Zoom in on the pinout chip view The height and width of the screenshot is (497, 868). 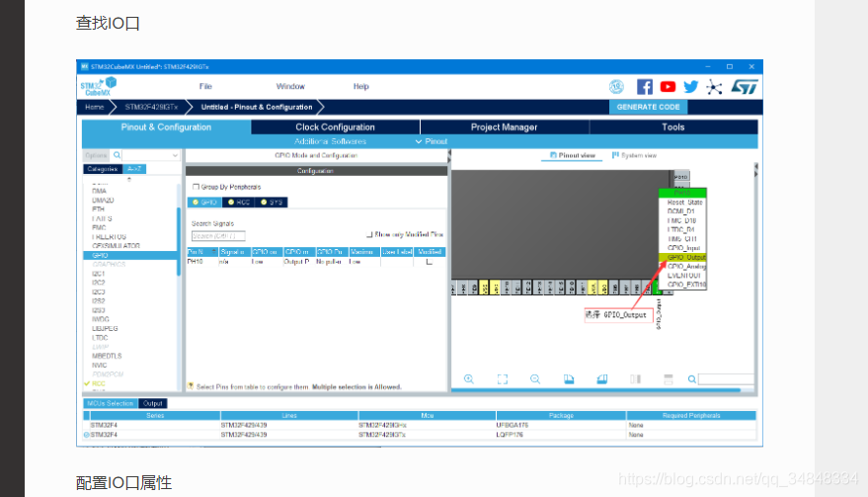pyautogui.click(x=469, y=379)
